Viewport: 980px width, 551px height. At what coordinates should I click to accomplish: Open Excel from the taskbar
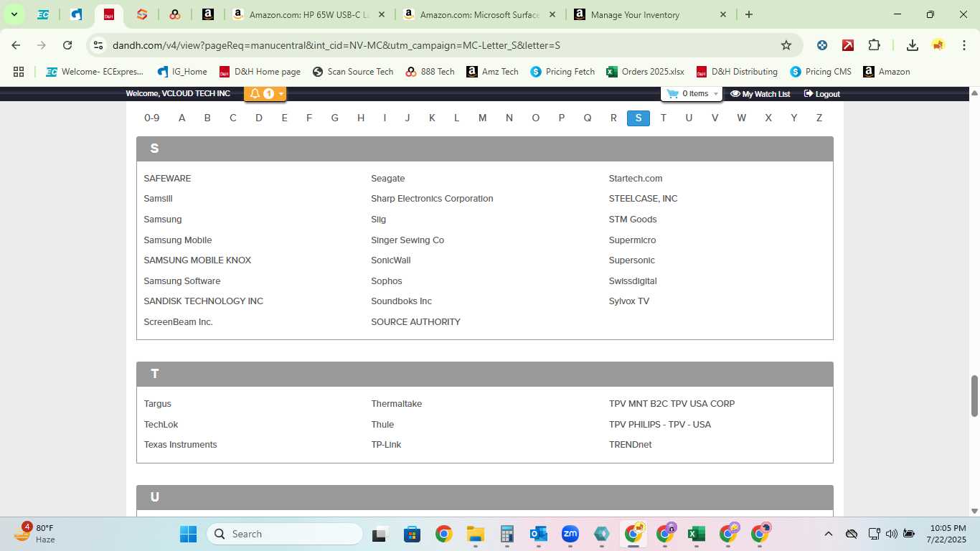[695, 534]
